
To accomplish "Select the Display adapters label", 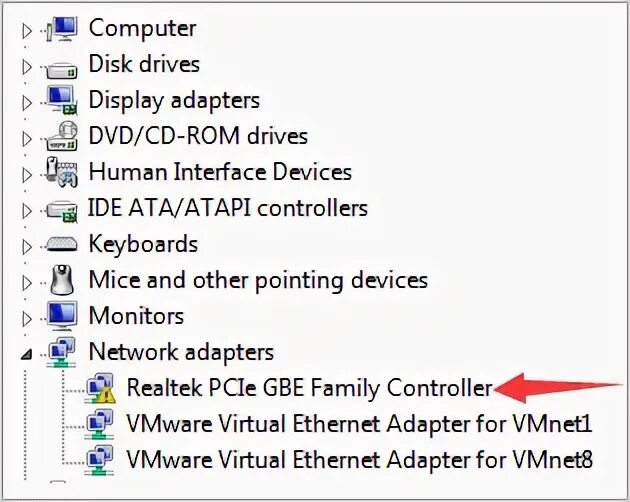I will coord(174,100).
